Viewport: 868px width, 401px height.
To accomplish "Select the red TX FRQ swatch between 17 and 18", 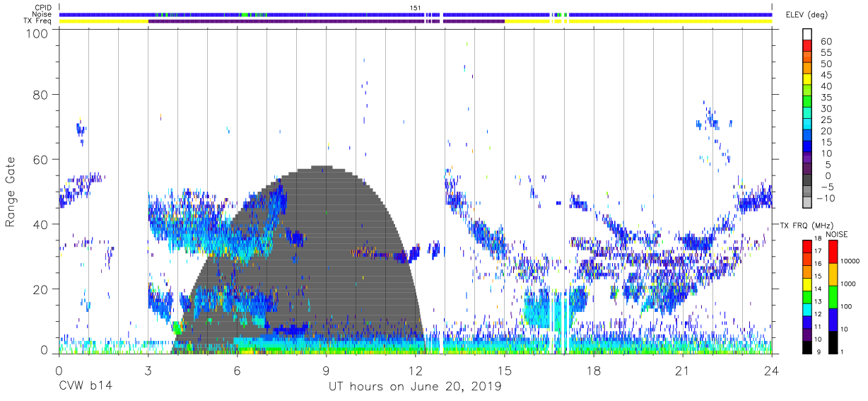I will (x=807, y=247).
